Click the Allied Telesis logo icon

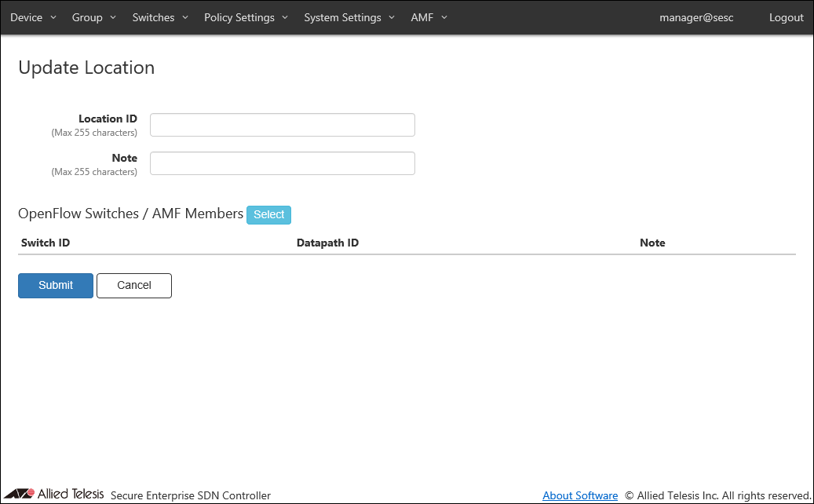19,494
